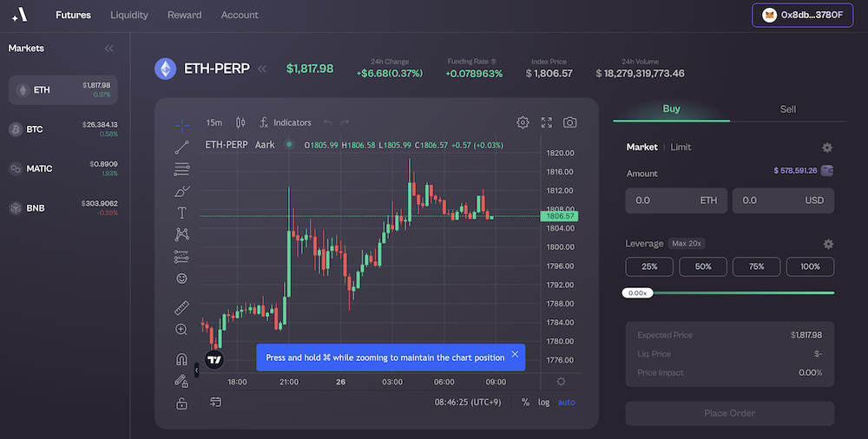Toggle percent scale on chart
The image size is (868, 439).
coord(525,403)
